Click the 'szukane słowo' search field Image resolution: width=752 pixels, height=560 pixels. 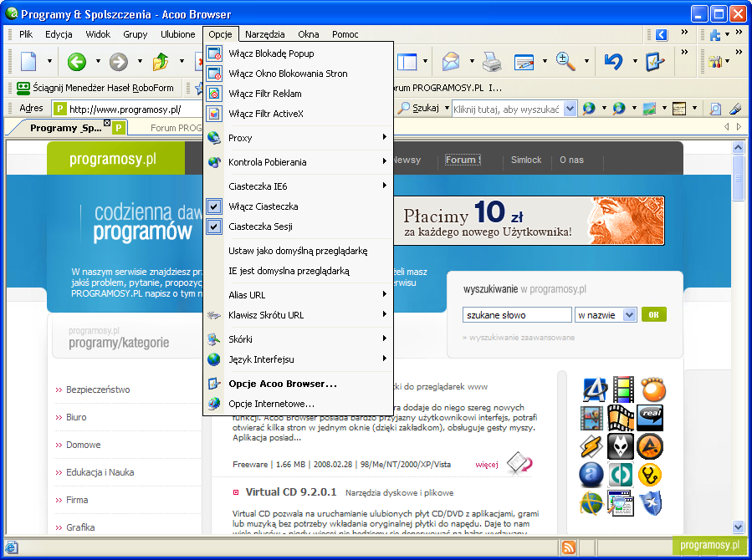(x=517, y=315)
